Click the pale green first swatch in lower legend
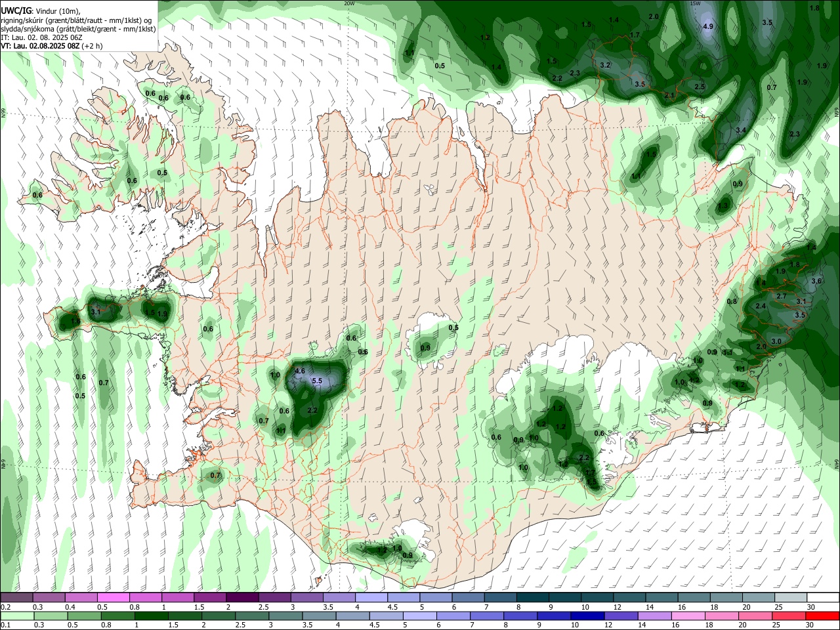Viewport: 840px width, 630px height. pos(16,616)
